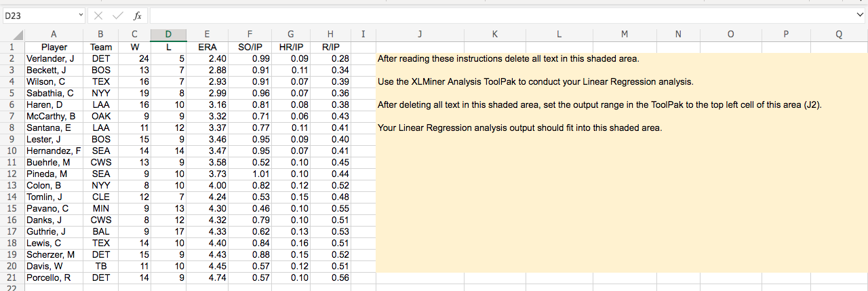Click team cell 'CLE'

[101, 197]
